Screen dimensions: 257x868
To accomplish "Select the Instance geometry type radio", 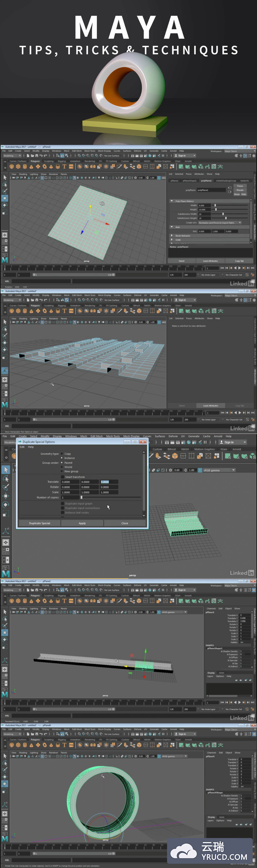I will point(62,458).
